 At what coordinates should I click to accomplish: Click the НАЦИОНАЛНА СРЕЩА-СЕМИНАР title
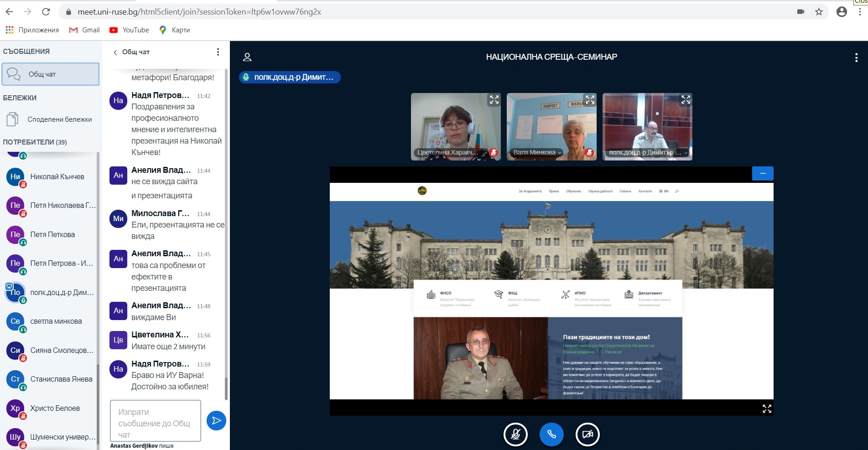[551, 57]
